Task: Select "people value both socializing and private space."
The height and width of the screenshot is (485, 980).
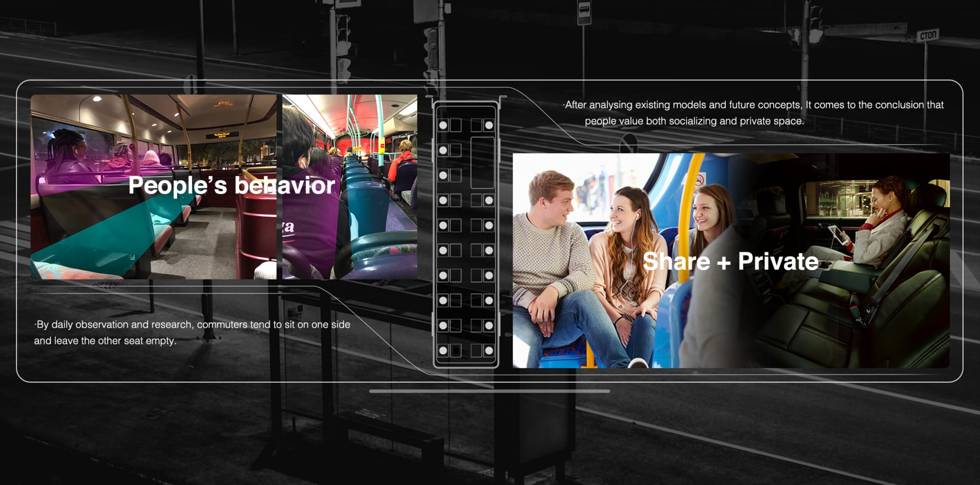Action: tap(694, 121)
